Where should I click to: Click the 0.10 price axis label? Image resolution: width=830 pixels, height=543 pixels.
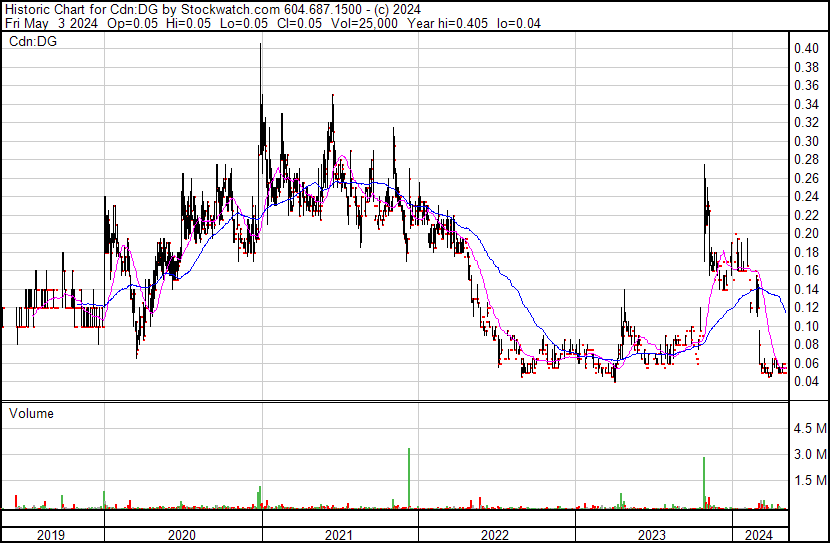[806, 327]
